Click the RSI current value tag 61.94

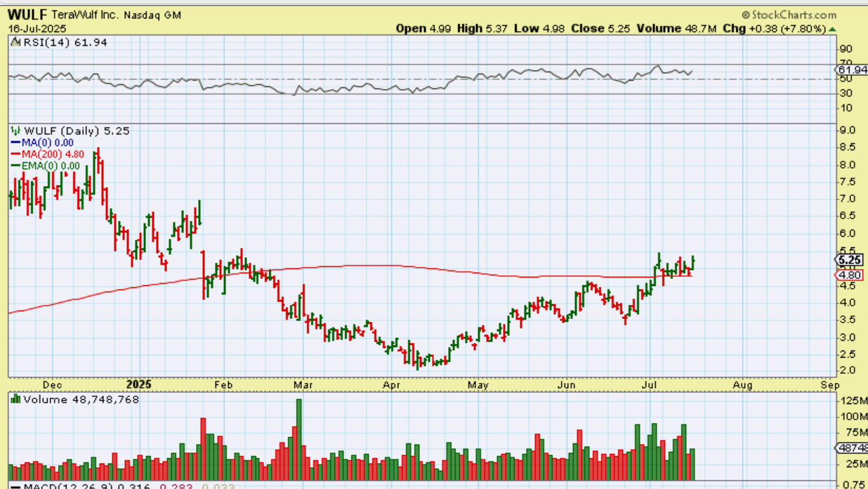[853, 70]
